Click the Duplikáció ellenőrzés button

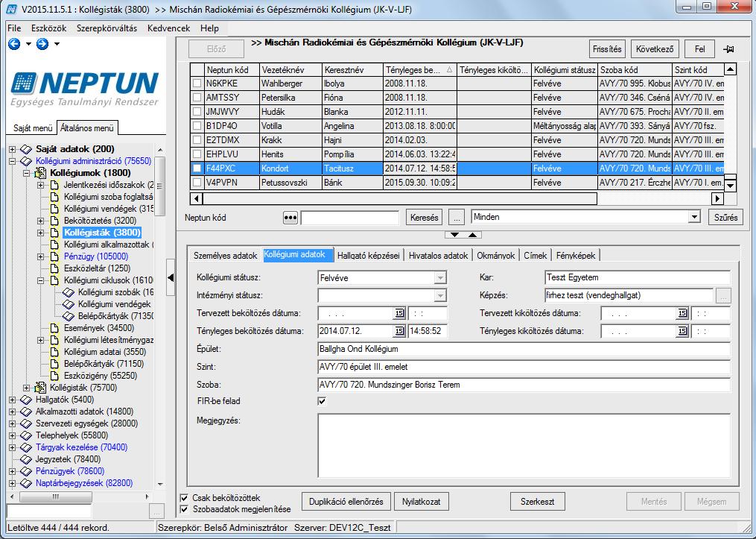(x=346, y=502)
